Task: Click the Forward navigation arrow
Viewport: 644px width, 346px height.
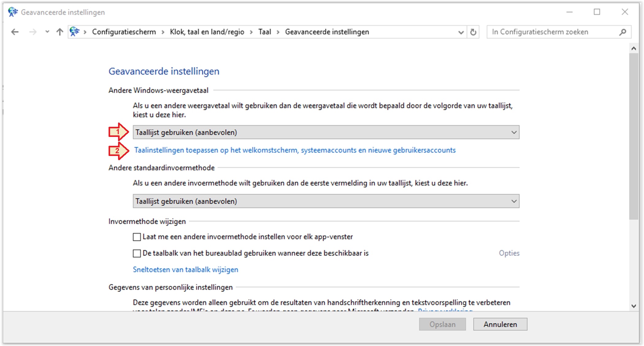Action: 33,32
